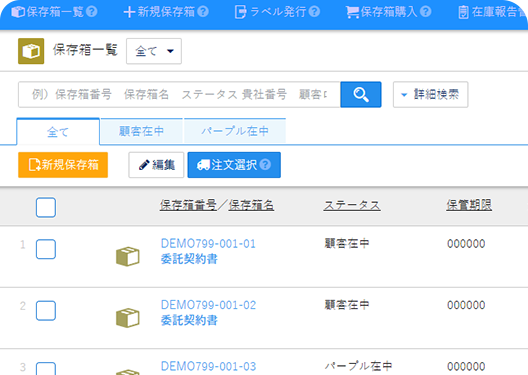Sort by 保管期限 column header
Screen dimensions: 528x375
point(469,205)
